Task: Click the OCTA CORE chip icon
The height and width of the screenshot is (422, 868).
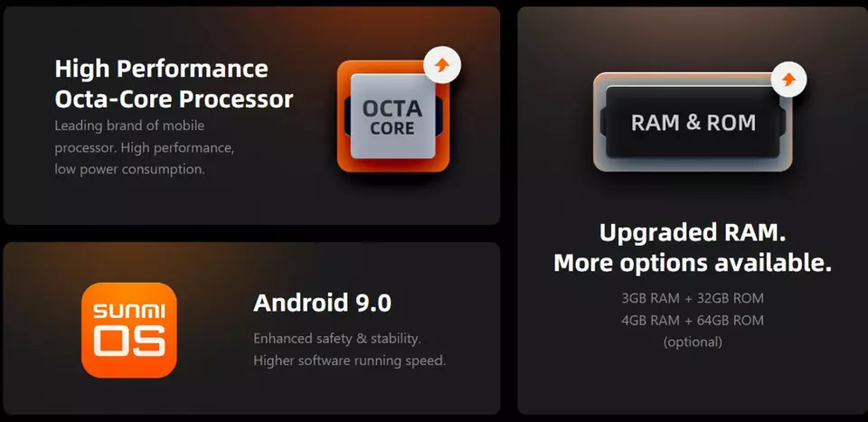Action: click(x=393, y=117)
